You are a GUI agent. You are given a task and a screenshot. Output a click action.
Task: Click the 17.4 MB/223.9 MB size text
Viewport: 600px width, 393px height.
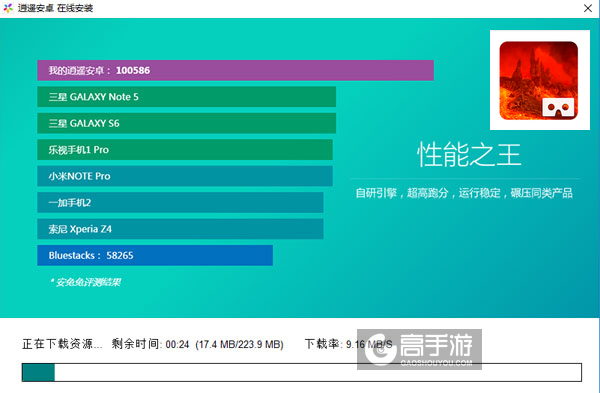click(240, 344)
